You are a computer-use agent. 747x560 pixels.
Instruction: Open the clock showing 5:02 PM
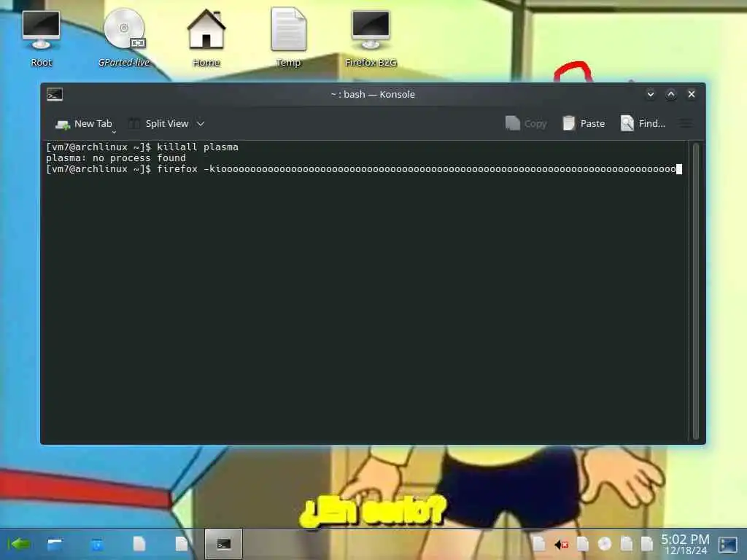coord(685,544)
